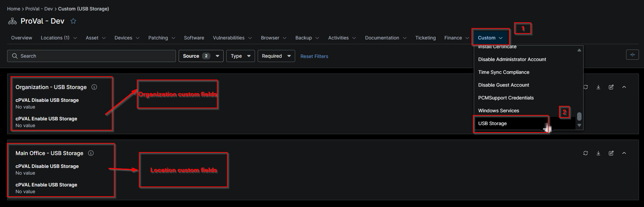Edit Organization - USB Storage fields
The width and height of the screenshot is (644, 207).
[x=611, y=87]
